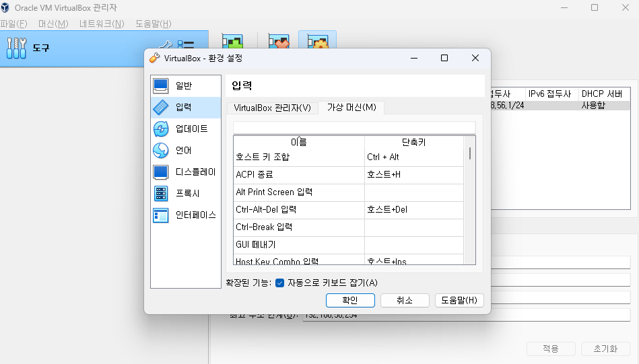Open the tools list menu icon

(x=186, y=45)
